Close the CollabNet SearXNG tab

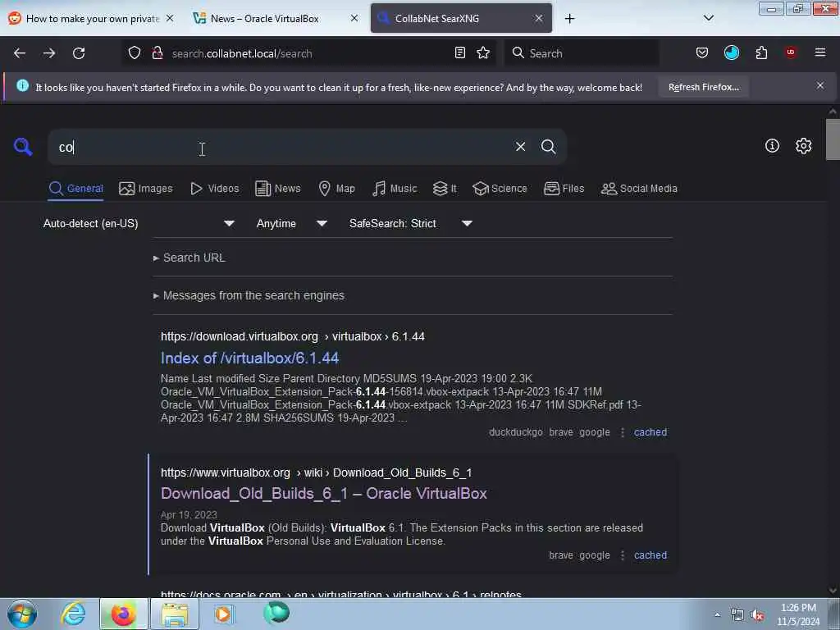click(x=539, y=18)
